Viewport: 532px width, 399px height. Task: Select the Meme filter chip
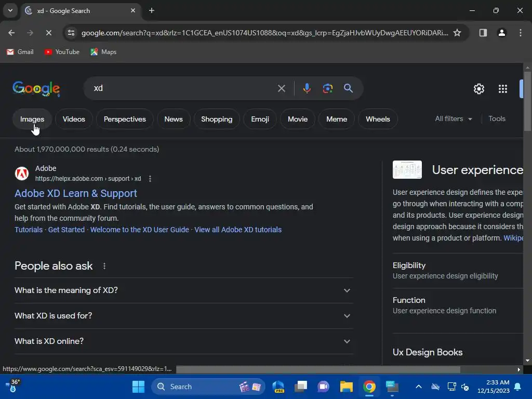pos(337,119)
